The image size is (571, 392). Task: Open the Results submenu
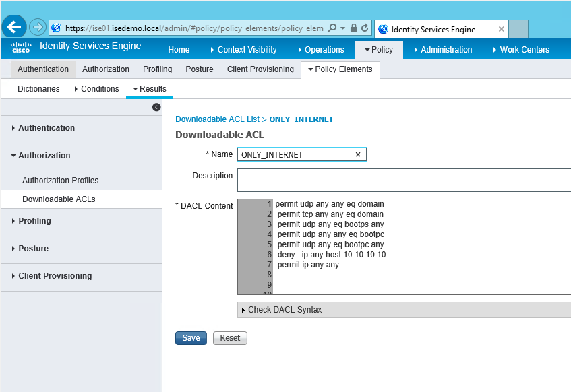(x=150, y=89)
